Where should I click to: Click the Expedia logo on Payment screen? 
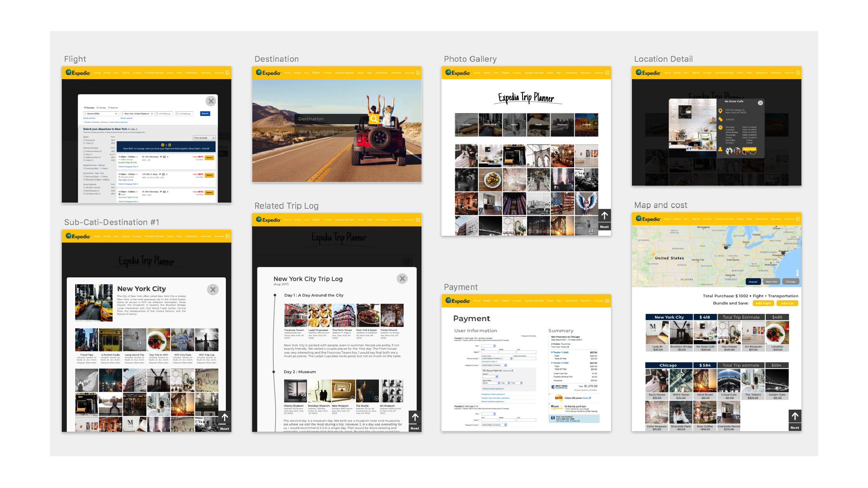tap(457, 301)
